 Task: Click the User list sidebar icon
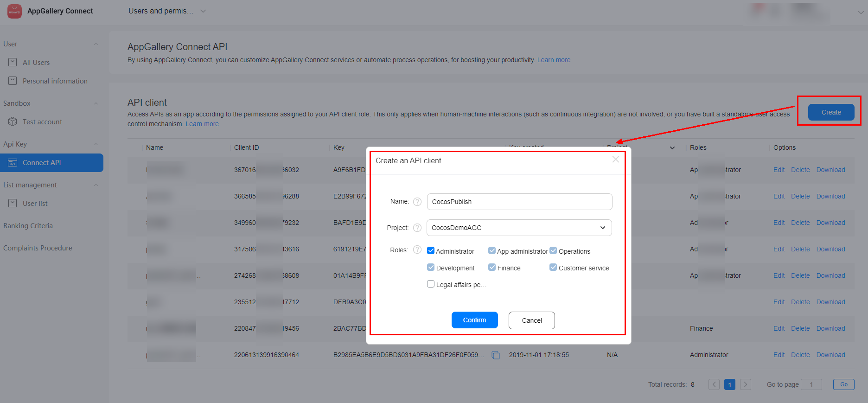click(13, 203)
